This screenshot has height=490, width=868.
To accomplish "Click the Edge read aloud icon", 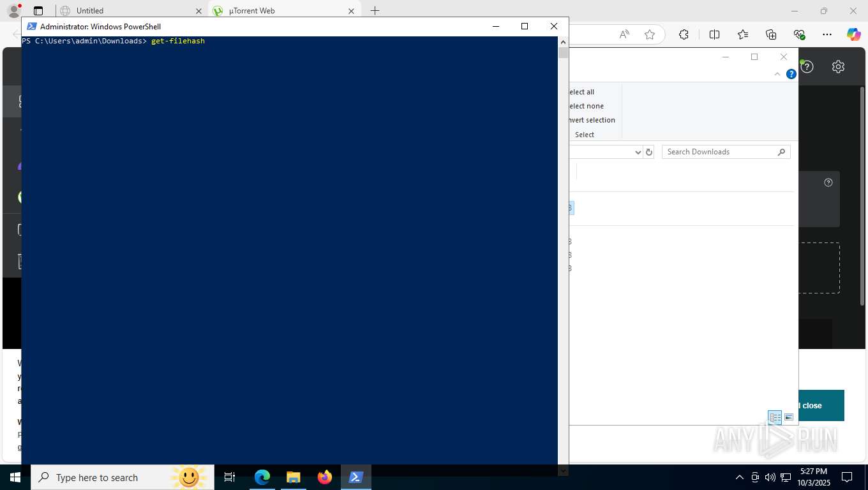I will [x=624, y=34].
